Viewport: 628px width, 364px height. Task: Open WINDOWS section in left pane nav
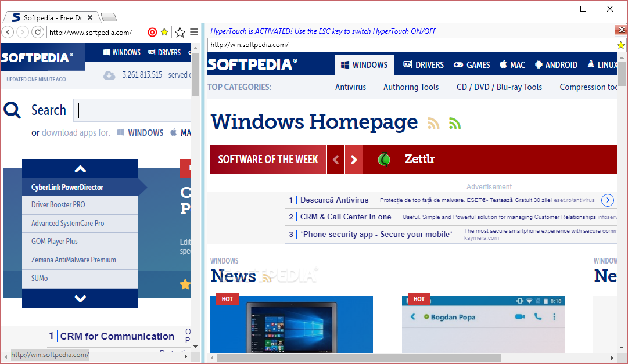tap(122, 52)
